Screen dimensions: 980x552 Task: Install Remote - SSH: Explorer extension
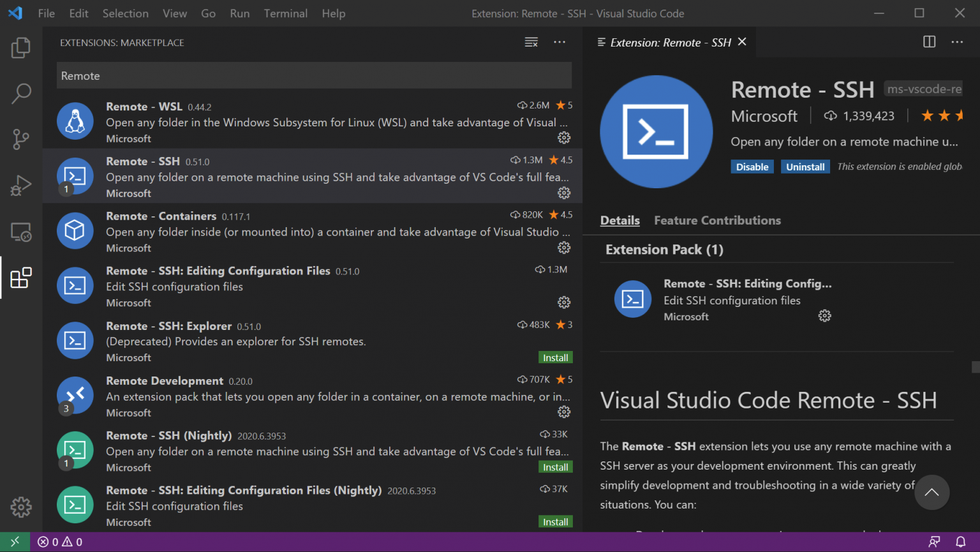point(556,358)
